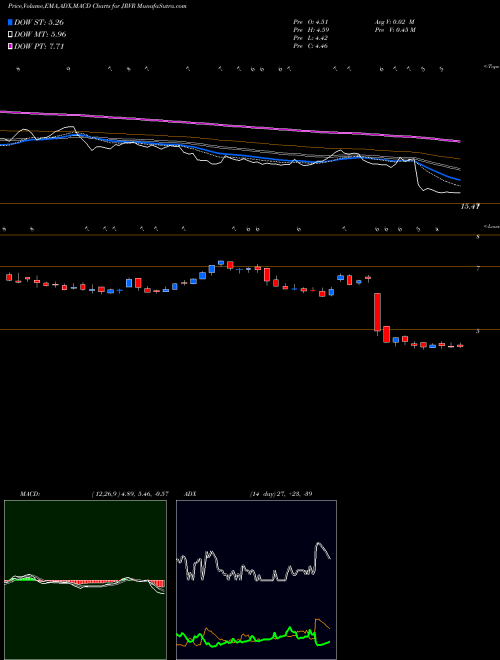Select the 'DOW MT: 5.96' legend label
Viewport: 500px width, 660px height.
(x=40, y=35)
